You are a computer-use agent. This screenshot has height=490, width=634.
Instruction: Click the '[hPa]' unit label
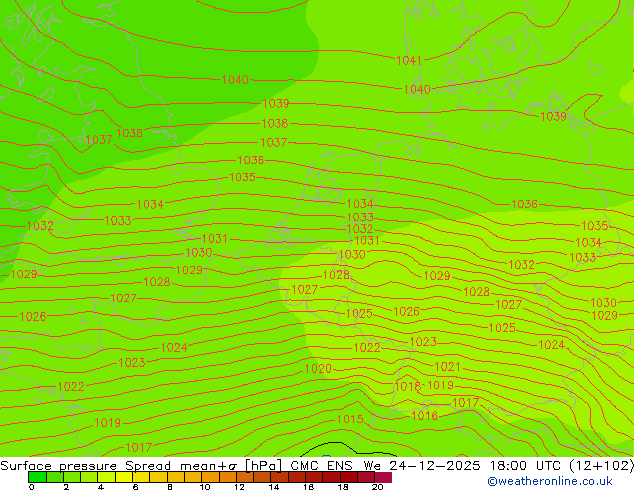coord(263,466)
